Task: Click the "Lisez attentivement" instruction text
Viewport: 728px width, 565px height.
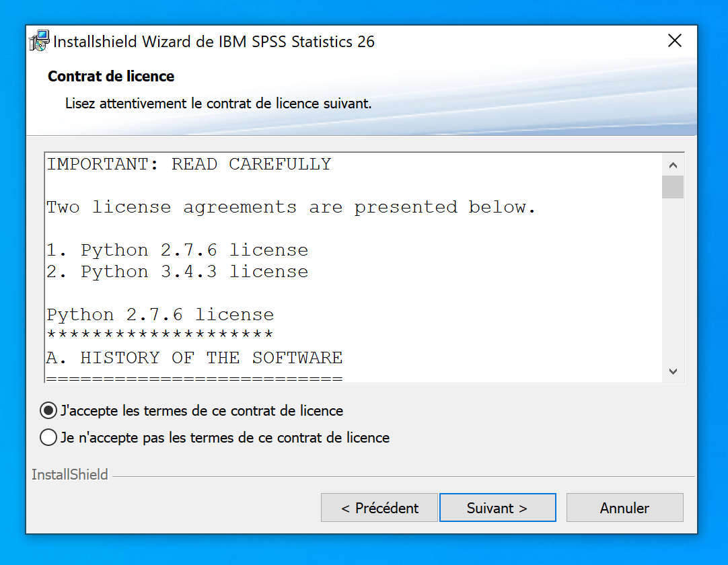Action: tap(218, 104)
